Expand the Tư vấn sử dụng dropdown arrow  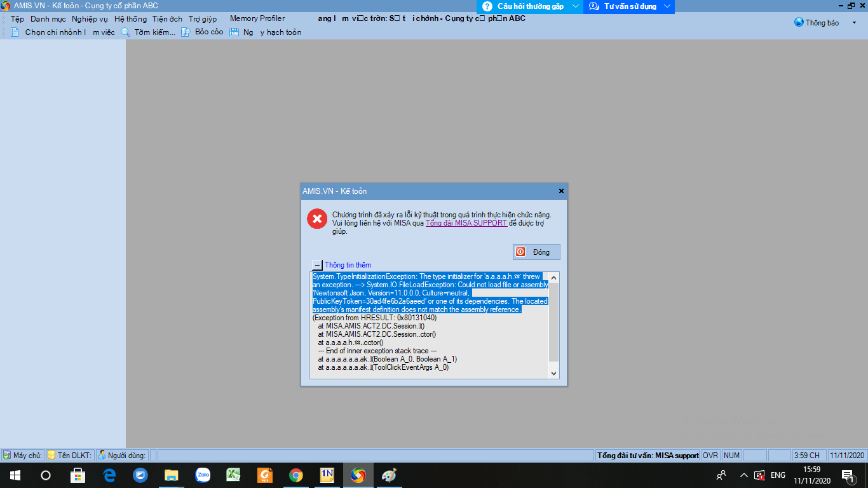tap(667, 6)
